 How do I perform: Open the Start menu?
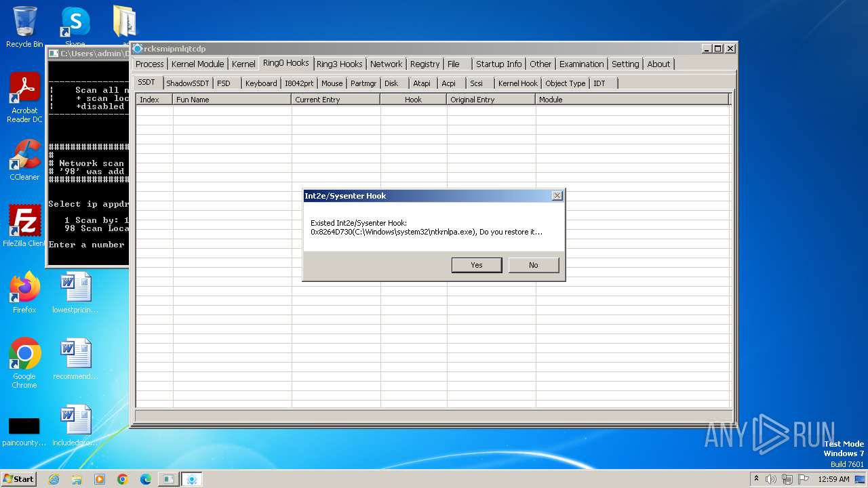pos(19,479)
